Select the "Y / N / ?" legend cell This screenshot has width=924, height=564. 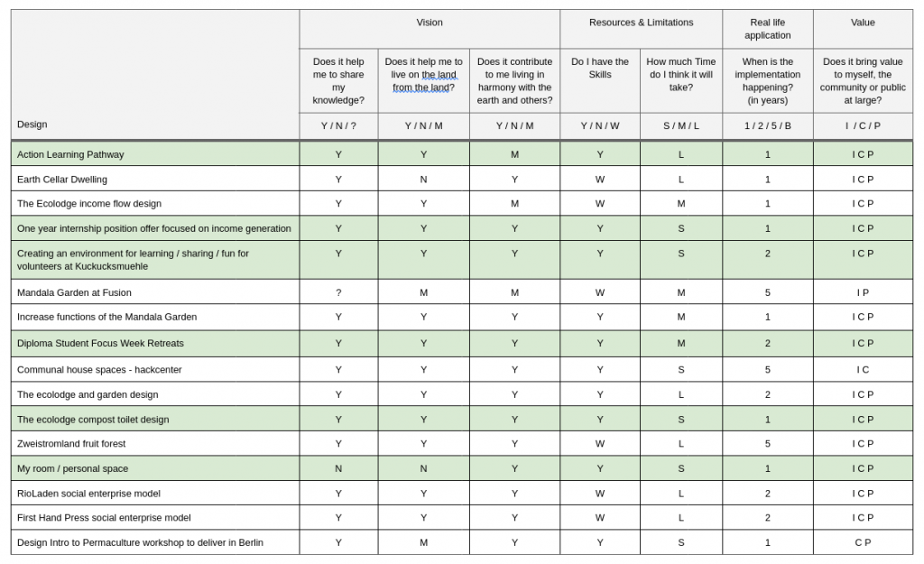338,126
